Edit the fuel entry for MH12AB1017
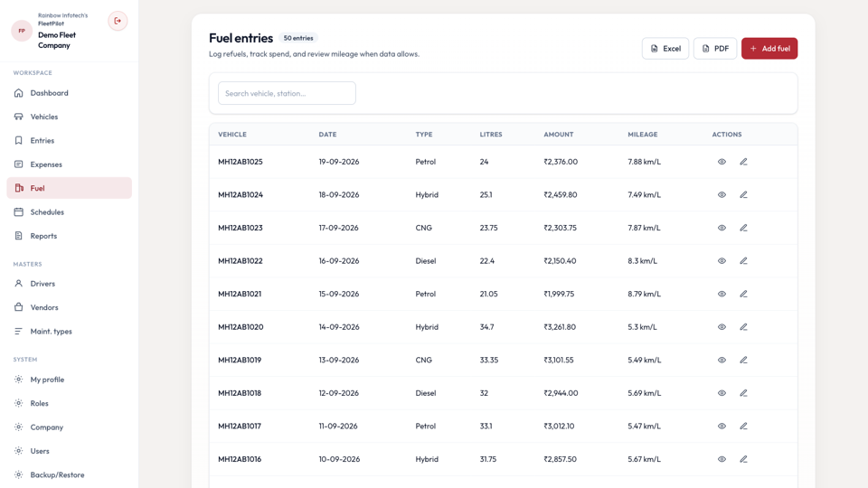This screenshot has width=868, height=488. 743,426
